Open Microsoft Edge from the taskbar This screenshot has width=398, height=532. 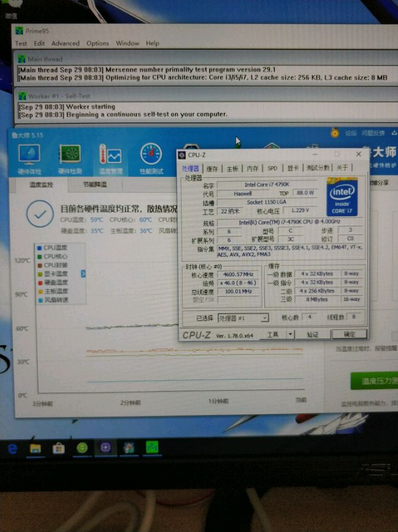pyautogui.click(x=12, y=449)
